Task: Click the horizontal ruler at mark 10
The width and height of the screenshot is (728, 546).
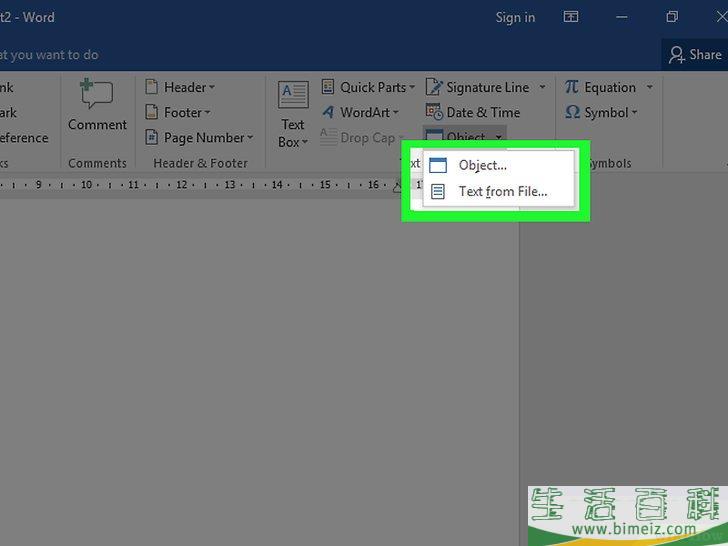Action: tap(86, 185)
